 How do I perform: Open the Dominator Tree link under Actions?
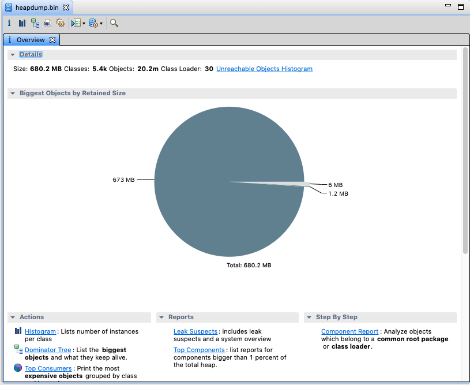48,350
